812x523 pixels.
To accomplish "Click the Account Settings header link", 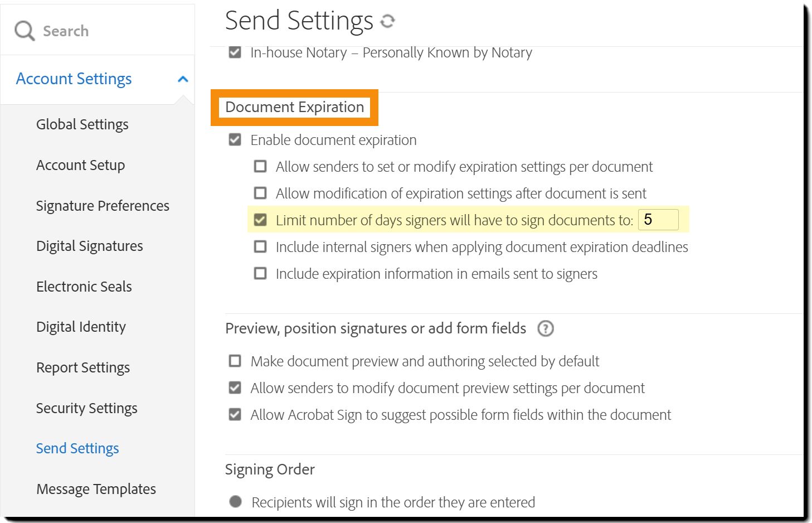I will coord(74,79).
